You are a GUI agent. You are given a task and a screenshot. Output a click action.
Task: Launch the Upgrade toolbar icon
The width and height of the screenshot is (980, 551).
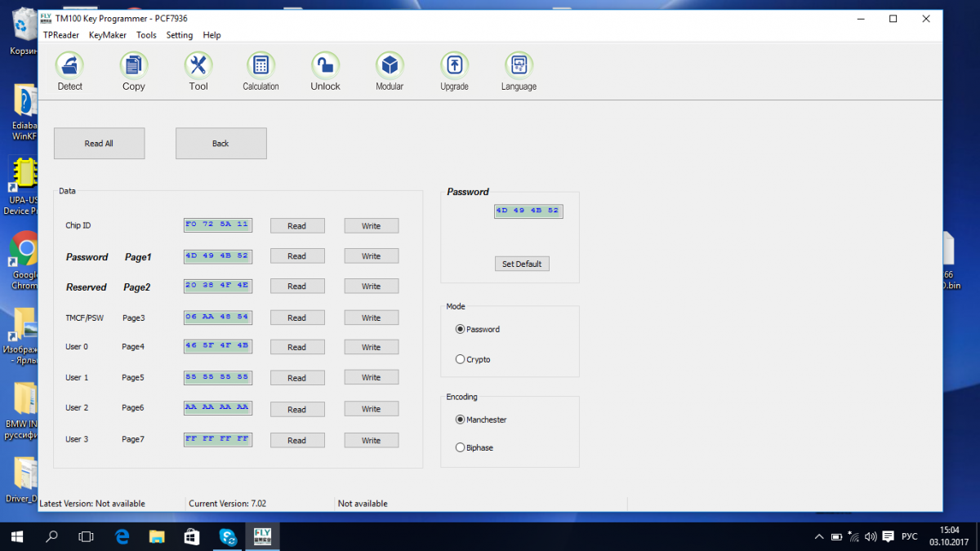(454, 65)
